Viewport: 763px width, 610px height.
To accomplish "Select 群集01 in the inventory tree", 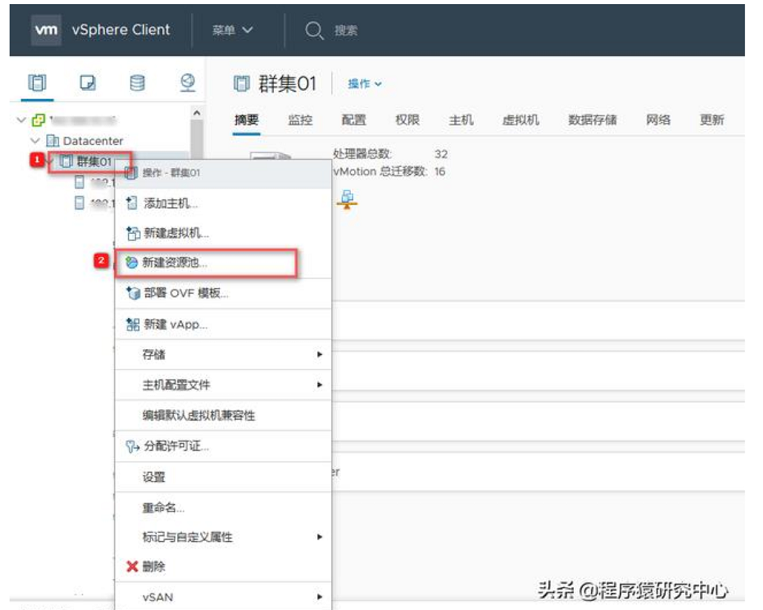I will point(94,161).
